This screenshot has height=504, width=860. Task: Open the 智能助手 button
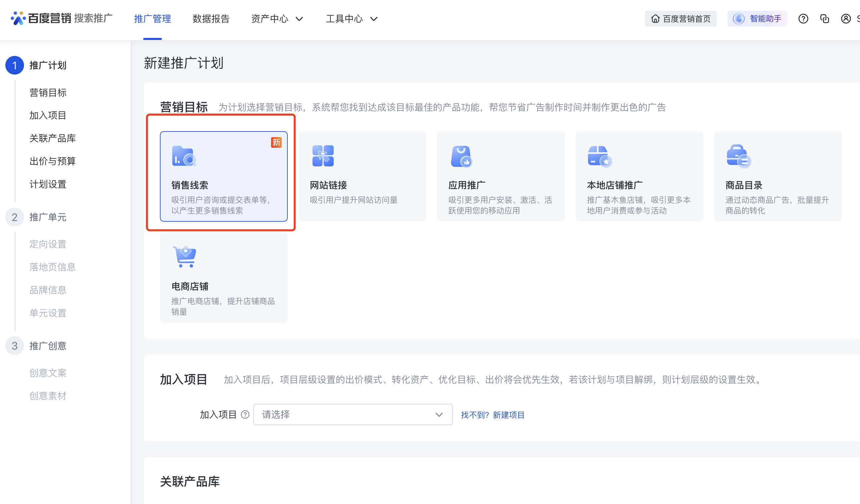pos(757,19)
